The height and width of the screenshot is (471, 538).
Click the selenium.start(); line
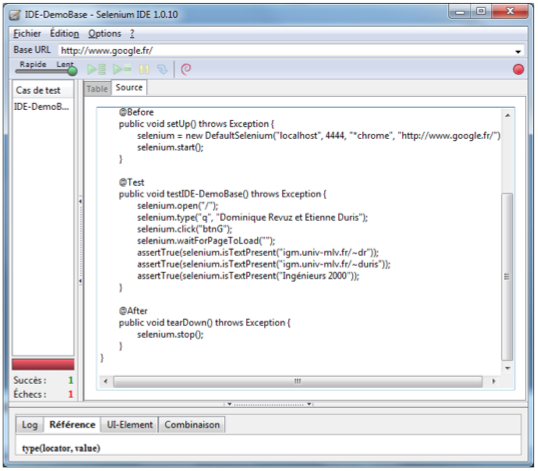[170, 148]
